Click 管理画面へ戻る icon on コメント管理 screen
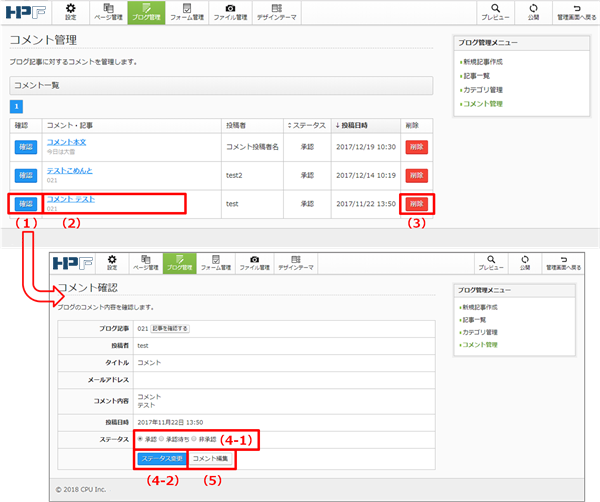The width and height of the screenshot is (600, 502). pyautogui.click(x=572, y=13)
